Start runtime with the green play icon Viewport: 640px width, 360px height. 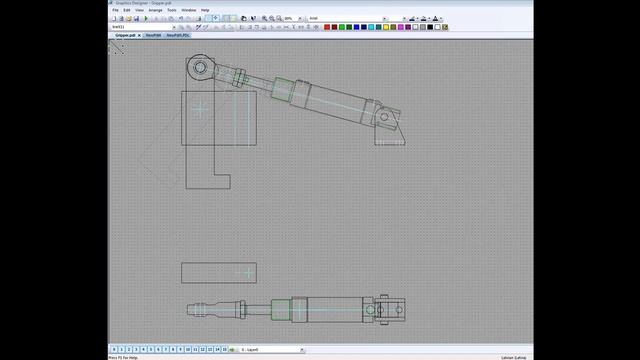pos(146,18)
